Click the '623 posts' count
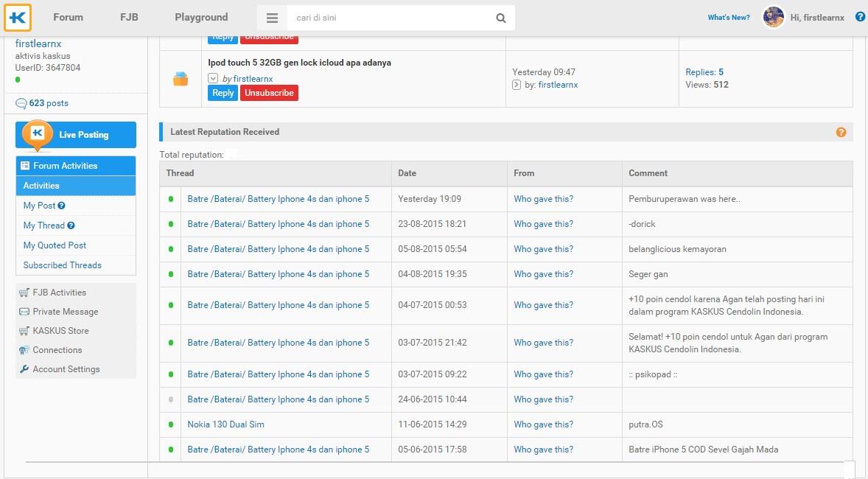Viewport: 868px width, 479px height. [49, 103]
